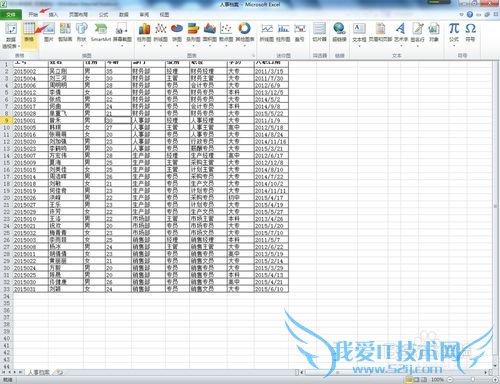Switch to Page Break Preview in status bar
Viewport: 500px width, 384px height.
[424, 379]
